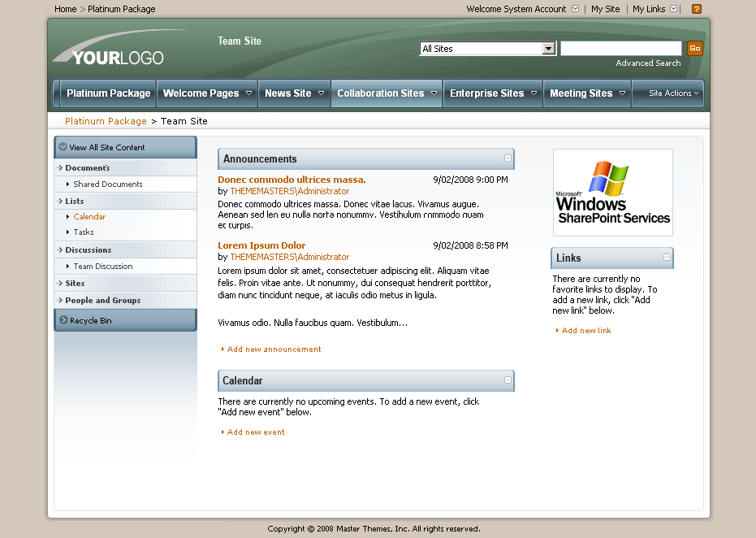
Task: Click the View All Site Content arrow icon
Action: pos(63,147)
